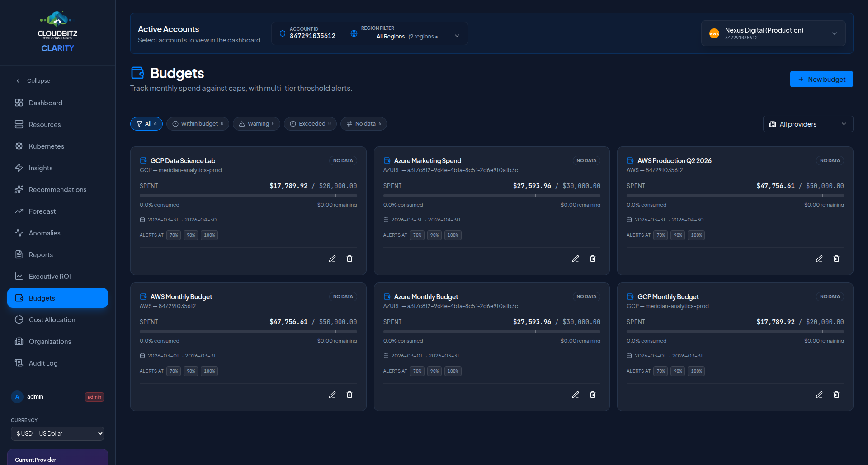
Task: Click the Dashboard grid icon in sidebar
Action: [x=19, y=103]
